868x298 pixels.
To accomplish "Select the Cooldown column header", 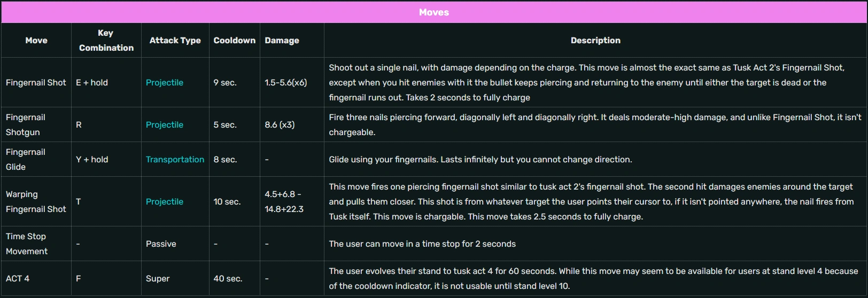I will [x=234, y=41].
